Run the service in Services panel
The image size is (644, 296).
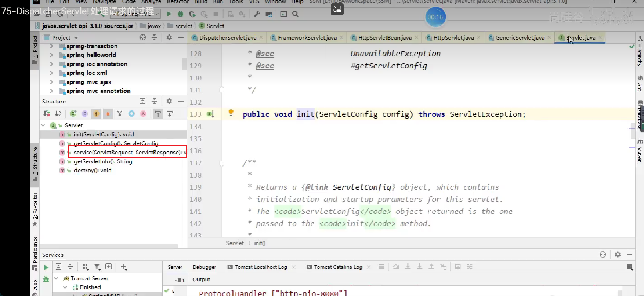pyautogui.click(x=46, y=267)
